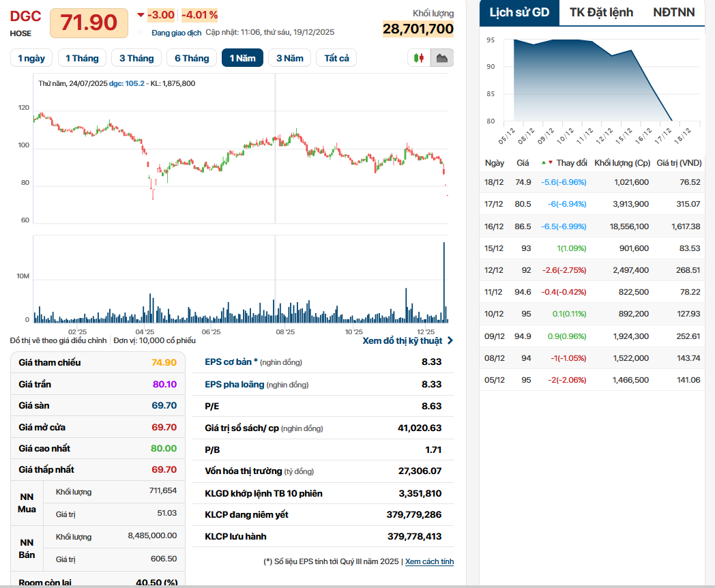715x588 pixels.
Task: Click the P/E value 8.63
Action: tap(431, 406)
